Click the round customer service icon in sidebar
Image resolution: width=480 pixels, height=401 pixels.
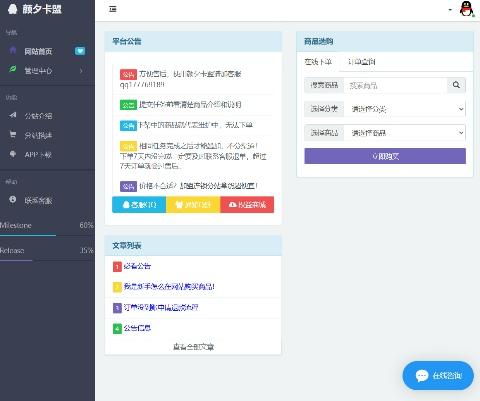coord(13,199)
